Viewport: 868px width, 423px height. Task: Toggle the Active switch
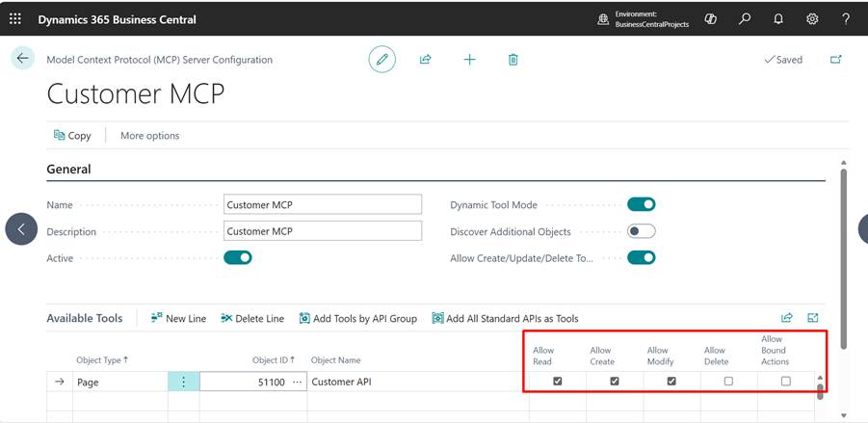(238, 257)
